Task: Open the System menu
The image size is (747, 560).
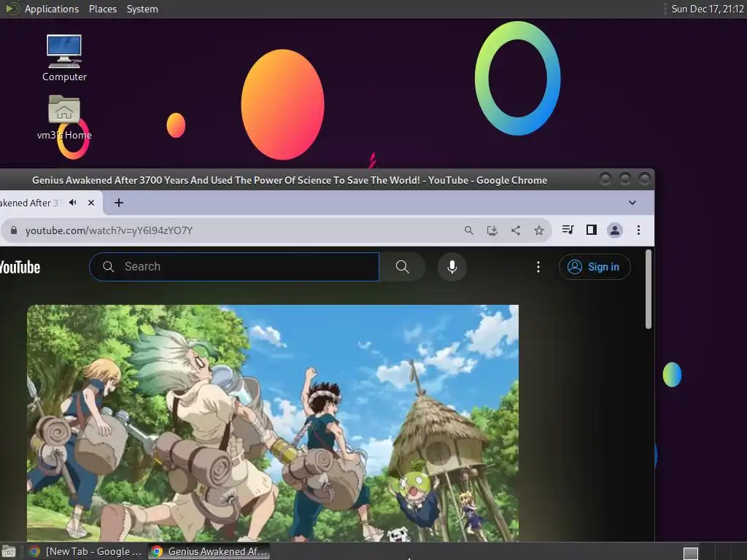Action: [x=142, y=9]
